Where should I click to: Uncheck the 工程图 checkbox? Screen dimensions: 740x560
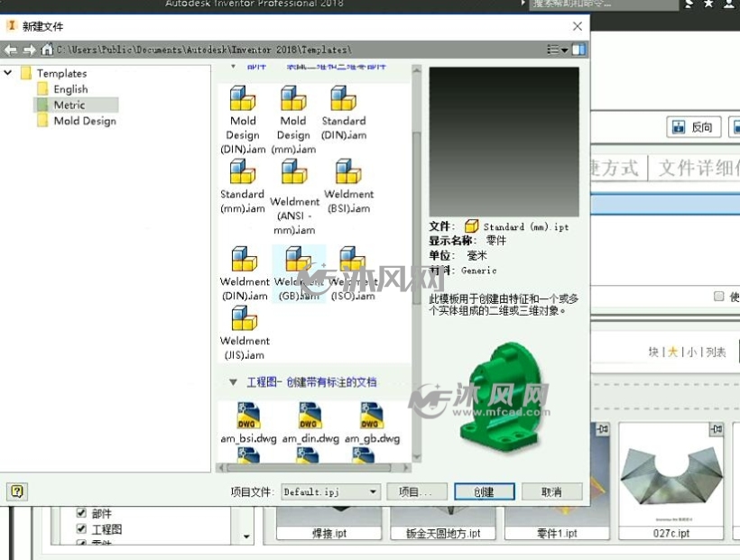[x=81, y=528]
